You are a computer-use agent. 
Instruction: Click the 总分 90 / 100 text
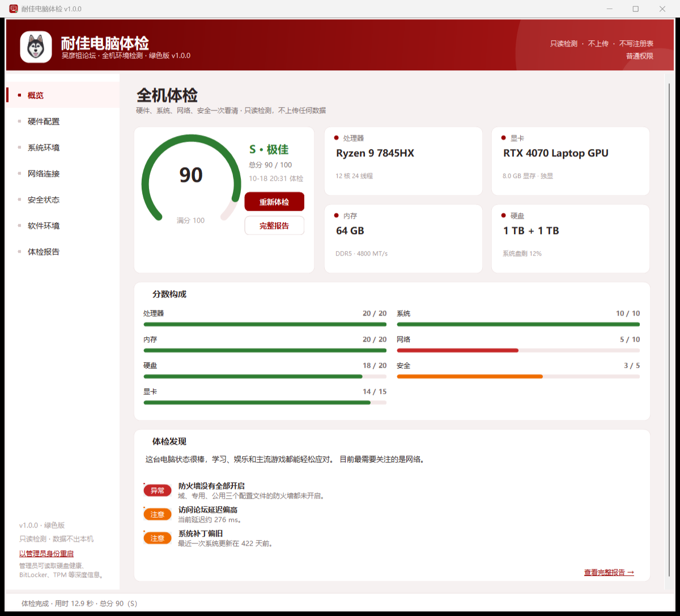pos(270,165)
